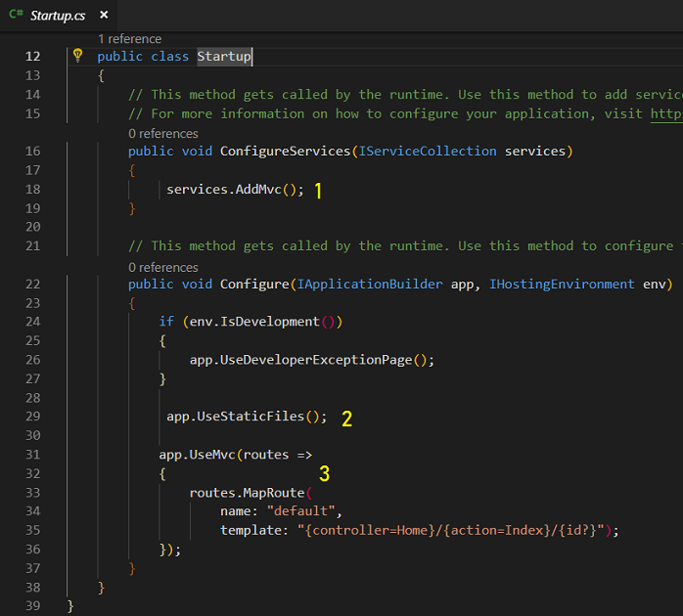The image size is (683, 616).
Task: Click the route template string
Action: point(451,530)
